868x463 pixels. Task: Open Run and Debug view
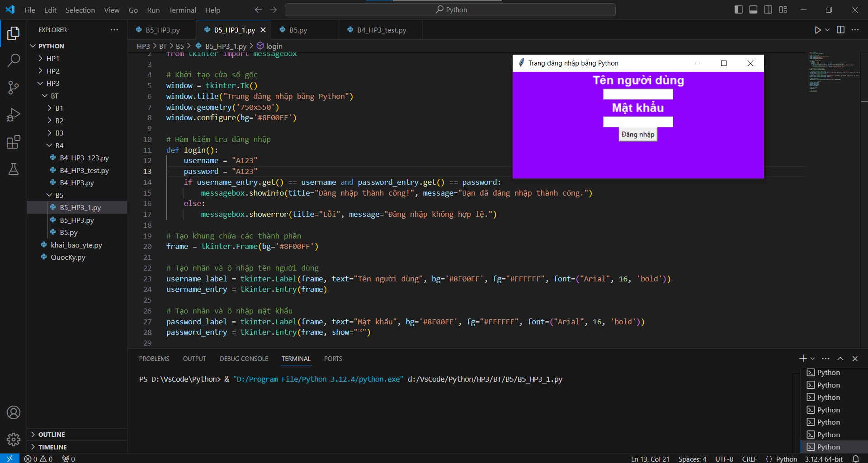point(14,115)
